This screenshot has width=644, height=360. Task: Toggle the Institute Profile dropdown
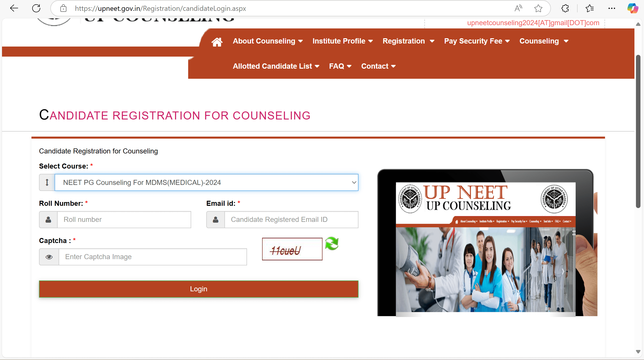pyautogui.click(x=343, y=41)
